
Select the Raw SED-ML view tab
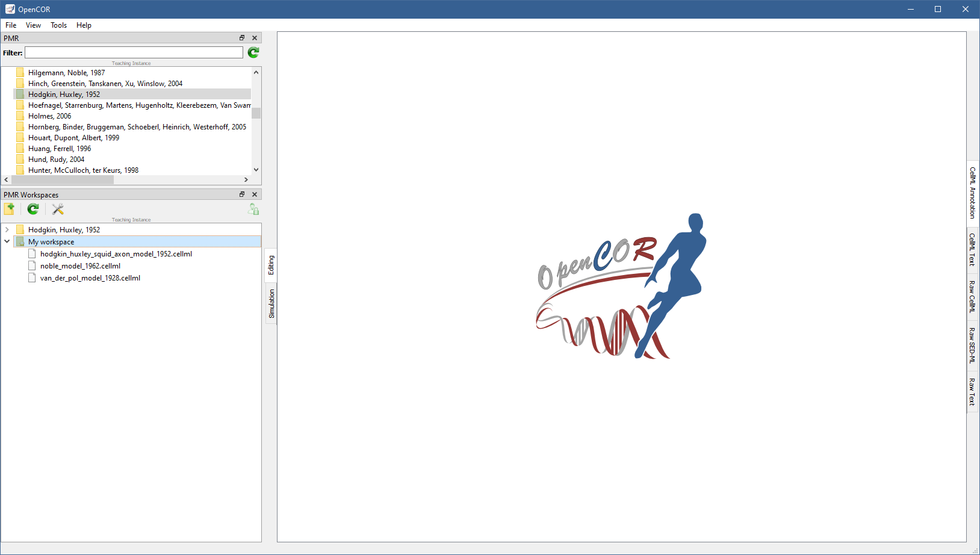coord(972,345)
